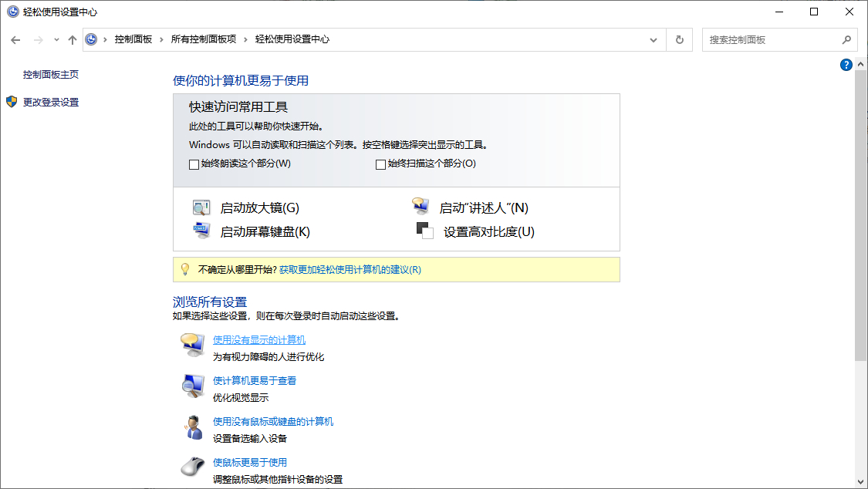The width and height of the screenshot is (868, 489).
Task: Click the lightbulb icon in the yellow banner
Action: click(x=186, y=269)
